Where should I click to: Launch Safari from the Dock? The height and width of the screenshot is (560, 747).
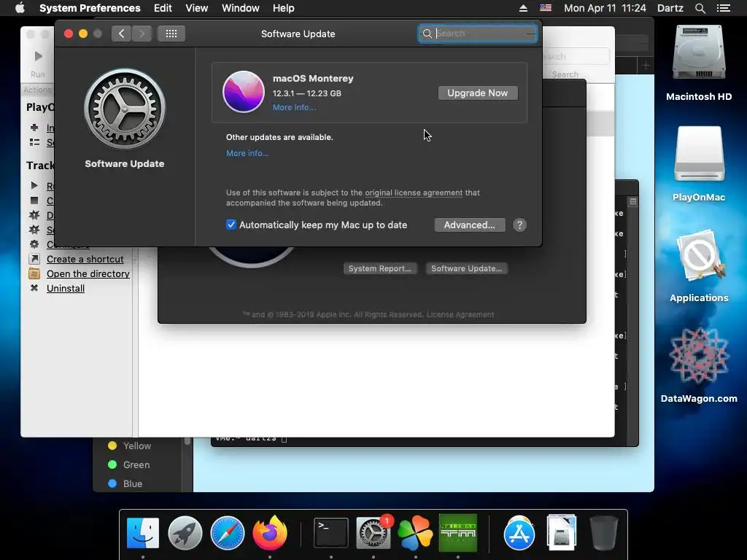point(228,533)
